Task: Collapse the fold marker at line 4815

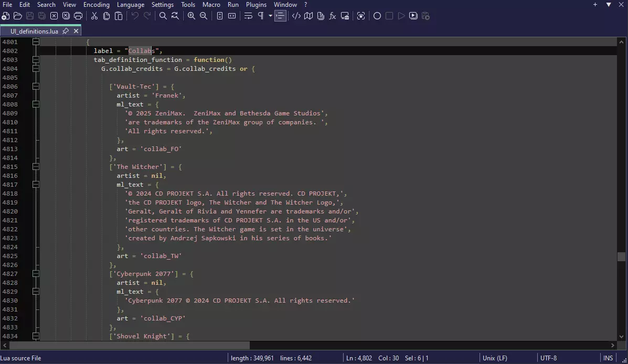Action: (36, 167)
